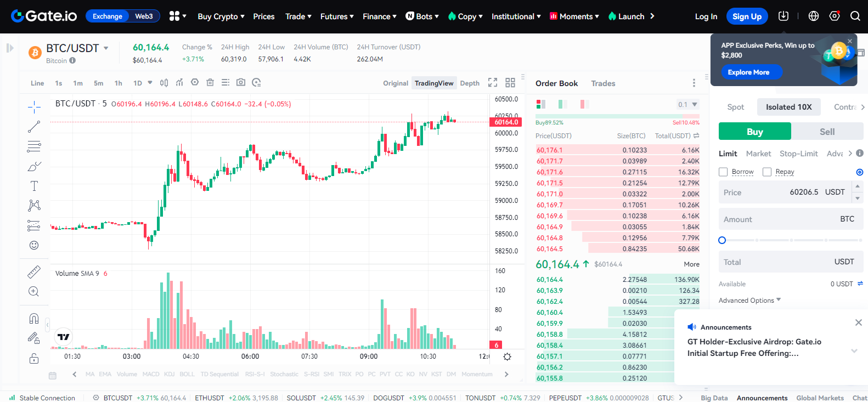The image size is (868, 402).
Task: Select the Sell side toggle
Action: click(827, 132)
